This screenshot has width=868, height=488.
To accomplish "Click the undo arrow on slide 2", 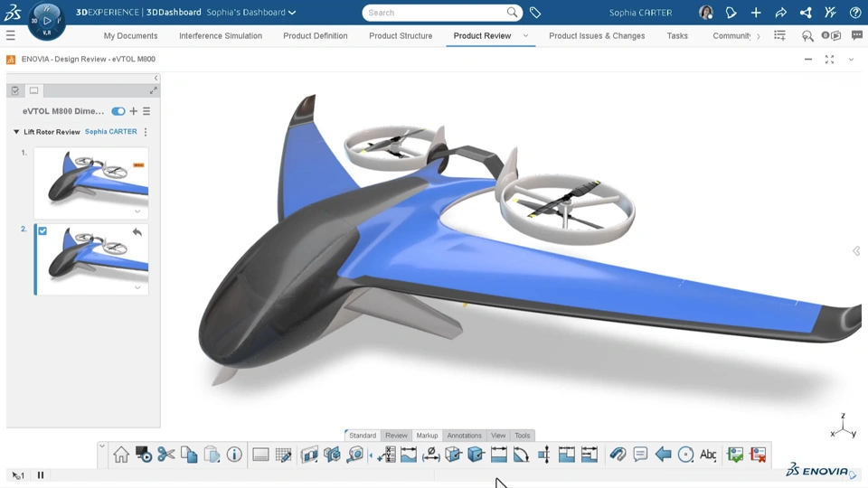I will [x=137, y=232].
